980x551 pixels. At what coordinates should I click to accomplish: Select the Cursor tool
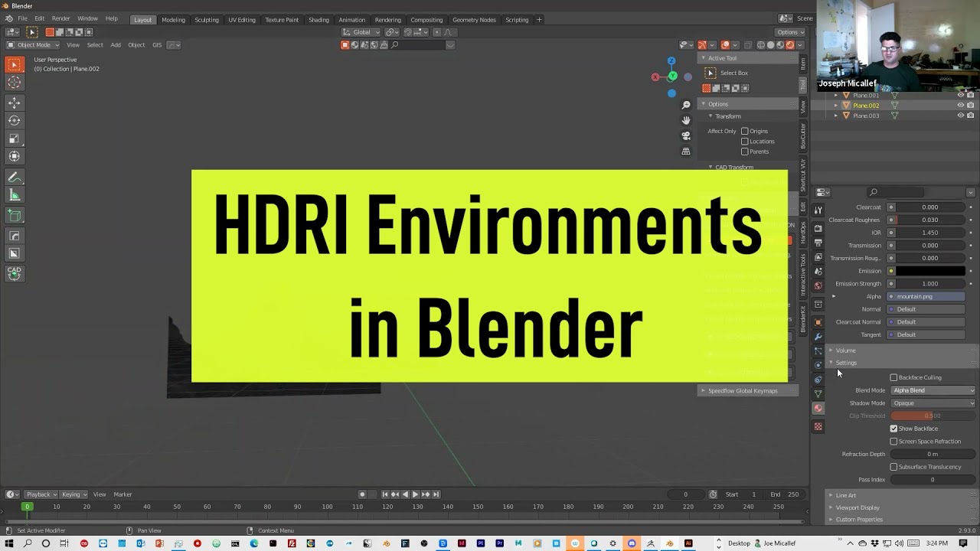15,82
